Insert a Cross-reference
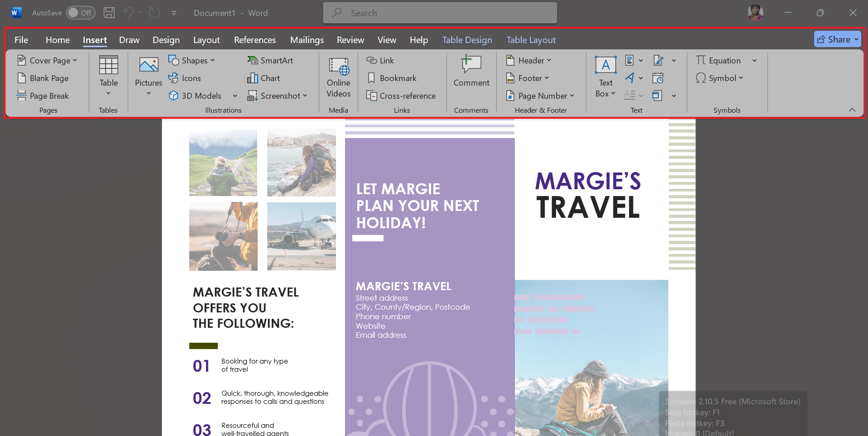The image size is (868, 436). 401,96
